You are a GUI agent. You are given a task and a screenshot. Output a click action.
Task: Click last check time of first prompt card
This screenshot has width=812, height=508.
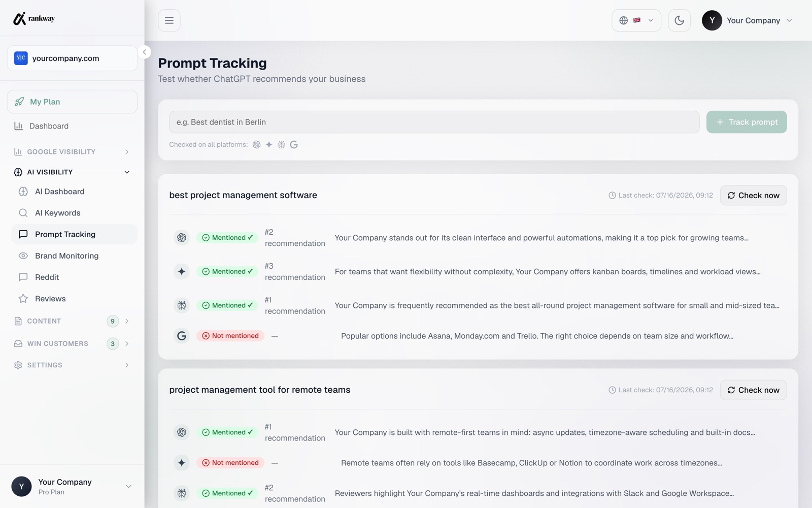(661, 196)
